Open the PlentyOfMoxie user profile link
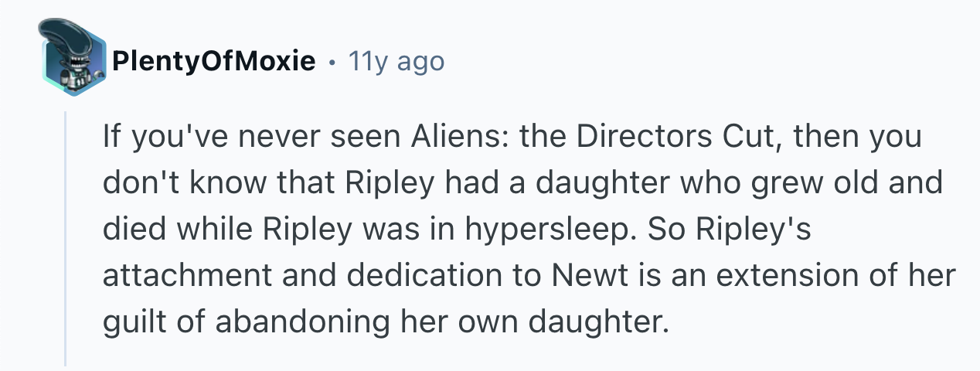Image resolution: width=980 pixels, height=371 pixels. tap(213, 60)
